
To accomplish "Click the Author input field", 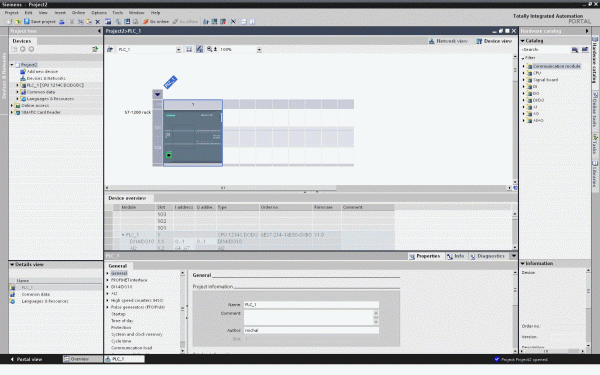I will pos(311,330).
